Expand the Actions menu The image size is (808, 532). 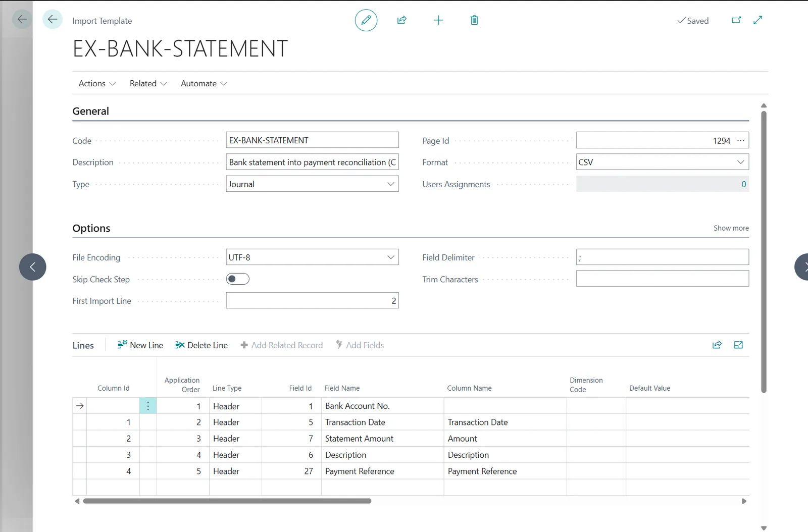click(97, 83)
